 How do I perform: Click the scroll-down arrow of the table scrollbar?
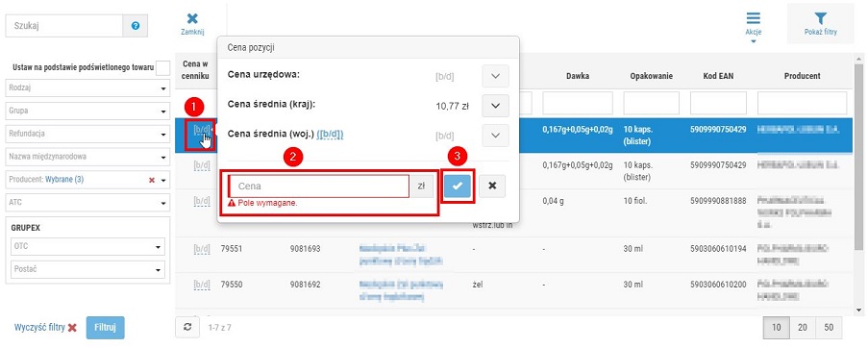click(859, 310)
